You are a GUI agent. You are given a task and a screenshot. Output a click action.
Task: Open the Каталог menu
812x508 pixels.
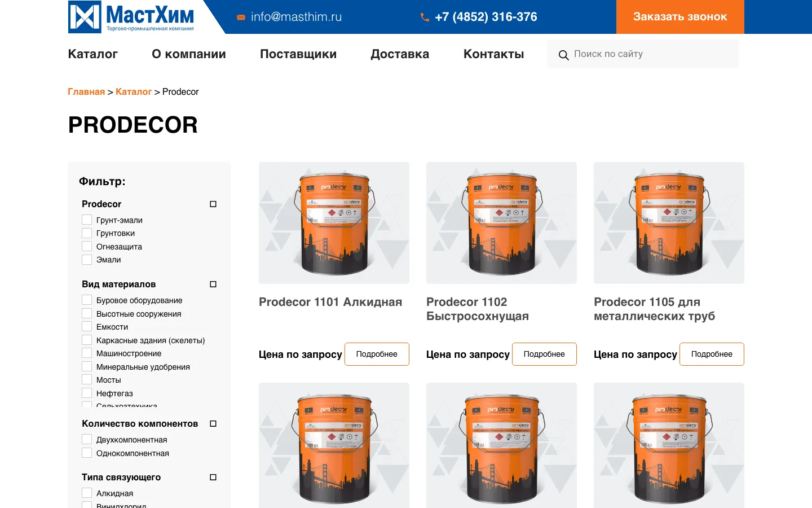[93, 54]
